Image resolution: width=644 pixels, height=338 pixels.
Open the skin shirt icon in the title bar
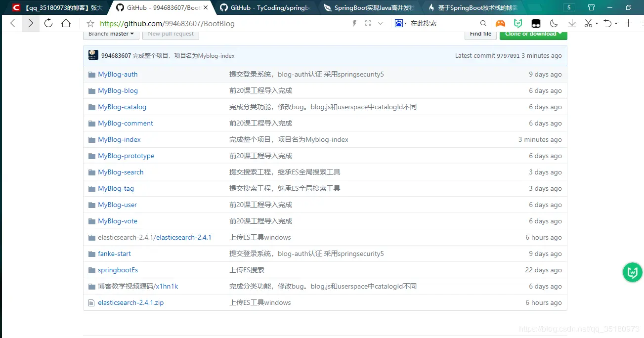[592, 7]
